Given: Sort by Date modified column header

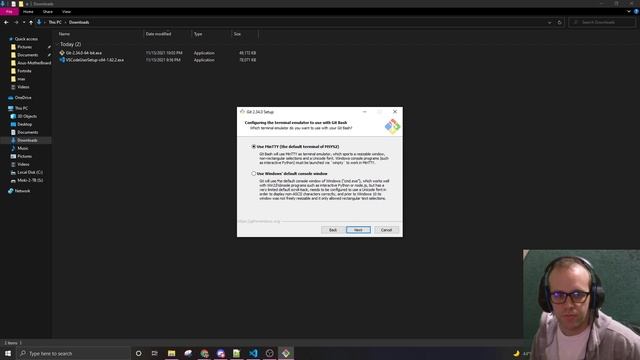Looking at the screenshot, I should pos(158,34).
